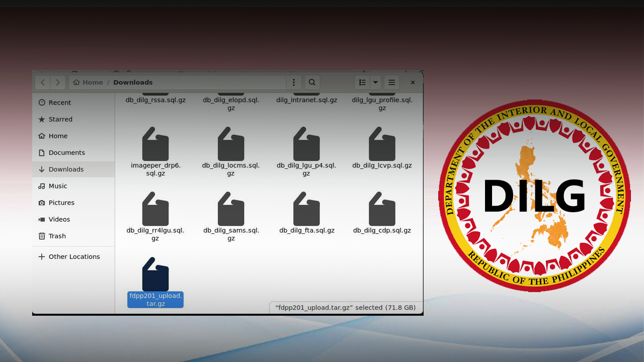Screen dimensions: 644x362
Task: Go forward with the right arrow button
Action: tap(58, 82)
